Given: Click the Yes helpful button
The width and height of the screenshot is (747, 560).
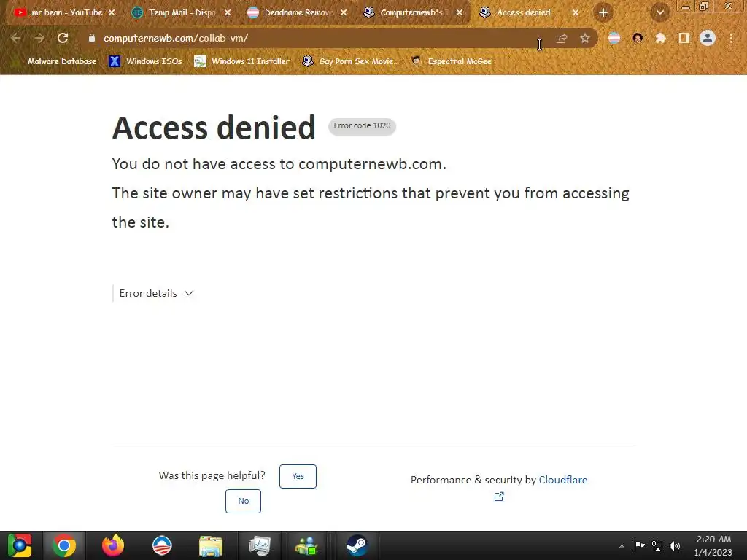Looking at the screenshot, I should [x=298, y=476].
